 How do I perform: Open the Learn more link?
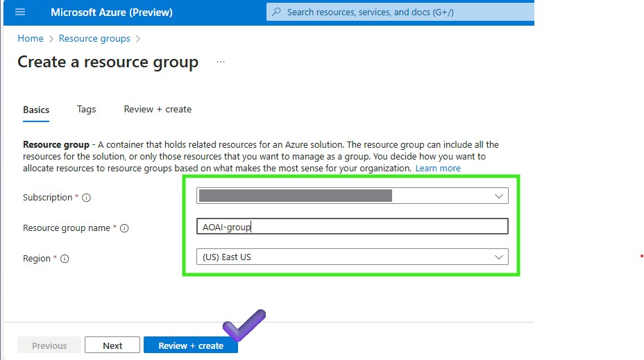(x=438, y=169)
